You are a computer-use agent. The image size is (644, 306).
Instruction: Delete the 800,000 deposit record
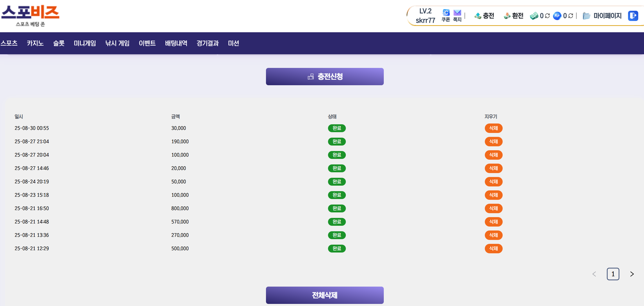493,208
